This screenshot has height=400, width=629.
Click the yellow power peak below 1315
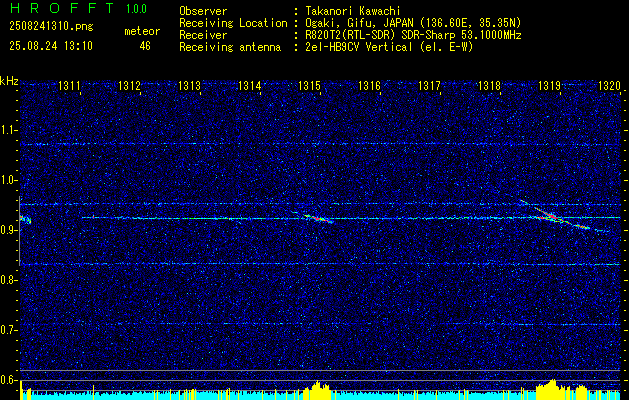(317, 389)
